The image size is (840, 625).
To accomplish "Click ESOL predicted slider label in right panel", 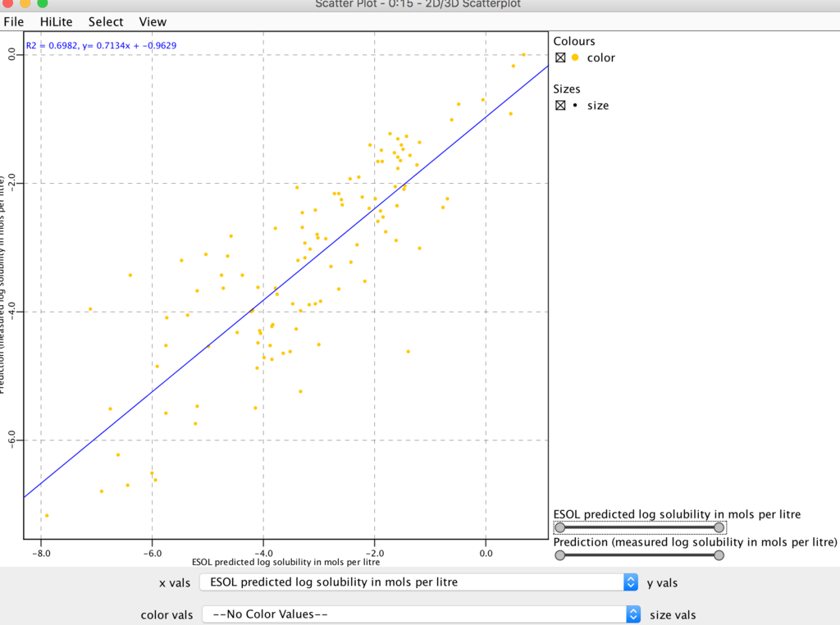I will [x=677, y=514].
